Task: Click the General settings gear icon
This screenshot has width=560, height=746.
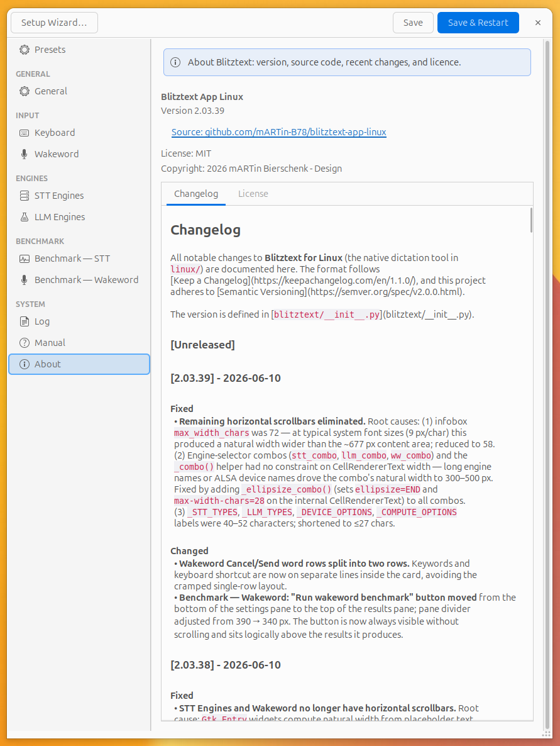Action: tap(25, 91)
